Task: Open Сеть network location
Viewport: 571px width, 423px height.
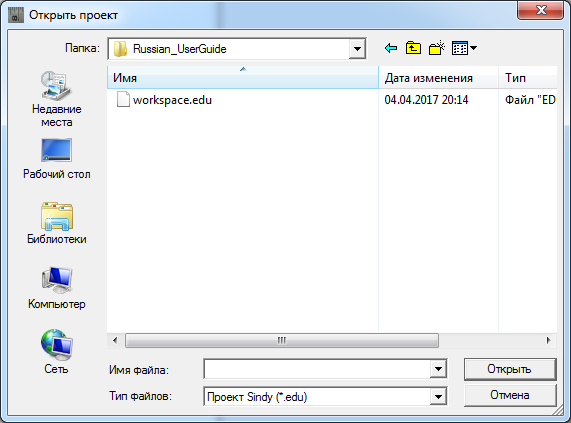Action: tap(56, 352)
